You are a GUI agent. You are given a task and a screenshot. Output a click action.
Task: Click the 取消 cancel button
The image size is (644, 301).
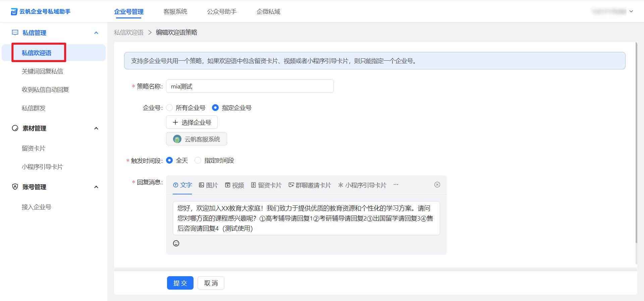(211, 283)
